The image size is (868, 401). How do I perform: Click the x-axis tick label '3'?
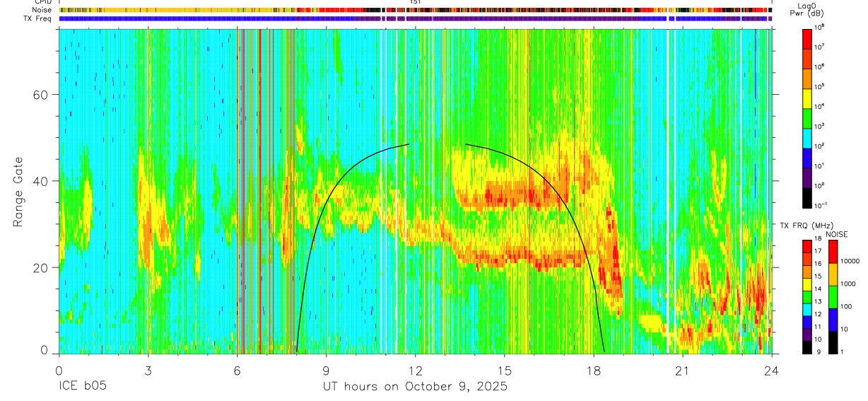point(147,371)
